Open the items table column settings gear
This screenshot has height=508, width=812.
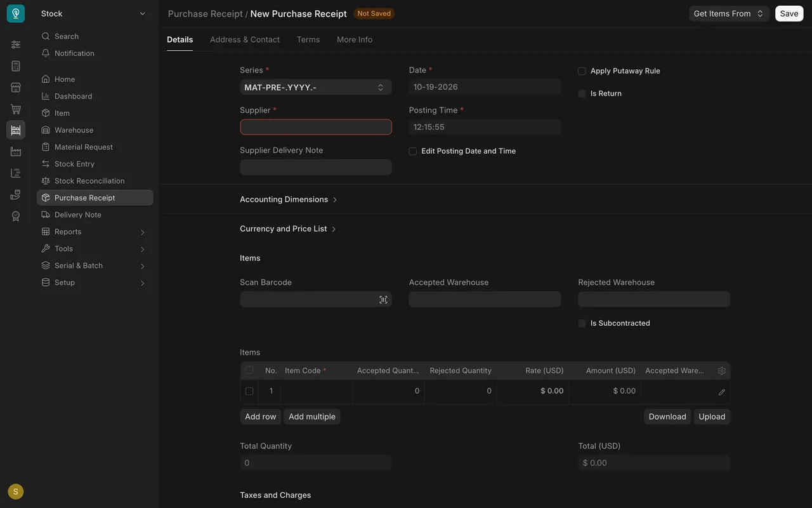[721, 371]
